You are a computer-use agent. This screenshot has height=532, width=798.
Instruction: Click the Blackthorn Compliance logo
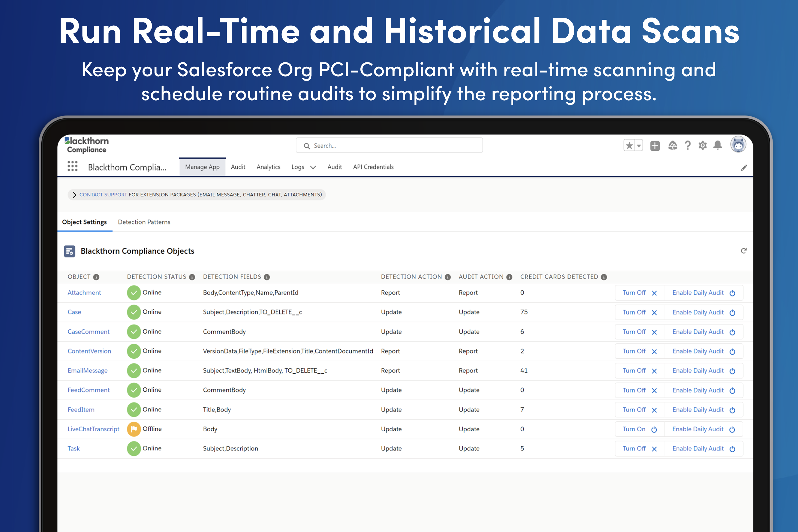click(x=86, y=145)
